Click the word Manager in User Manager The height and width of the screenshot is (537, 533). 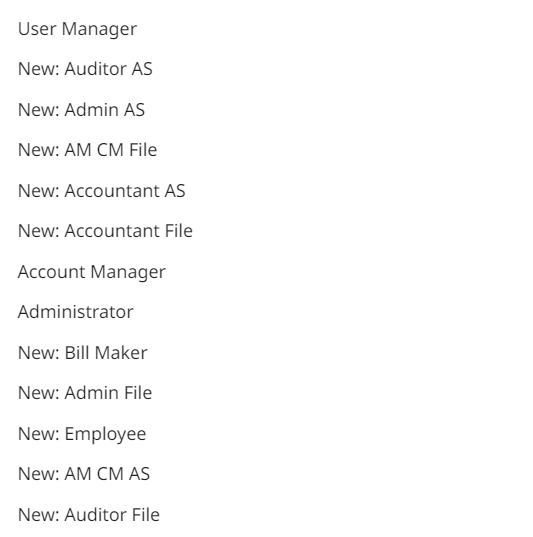pos(99,29)
